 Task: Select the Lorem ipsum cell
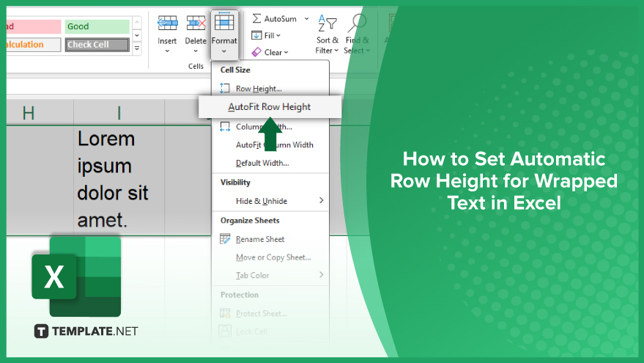click(119, 180)
